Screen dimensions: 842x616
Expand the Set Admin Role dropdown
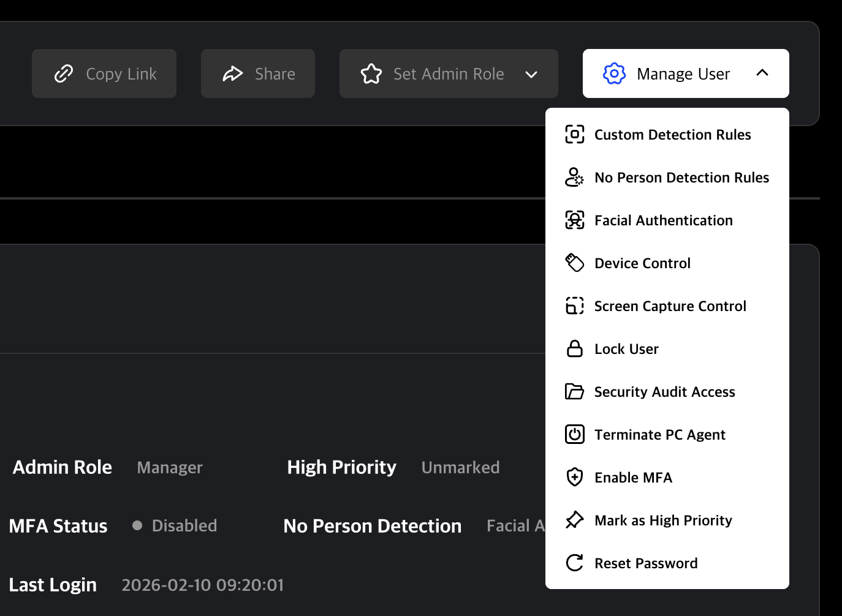pyautogui.click(x=448, y=74)
